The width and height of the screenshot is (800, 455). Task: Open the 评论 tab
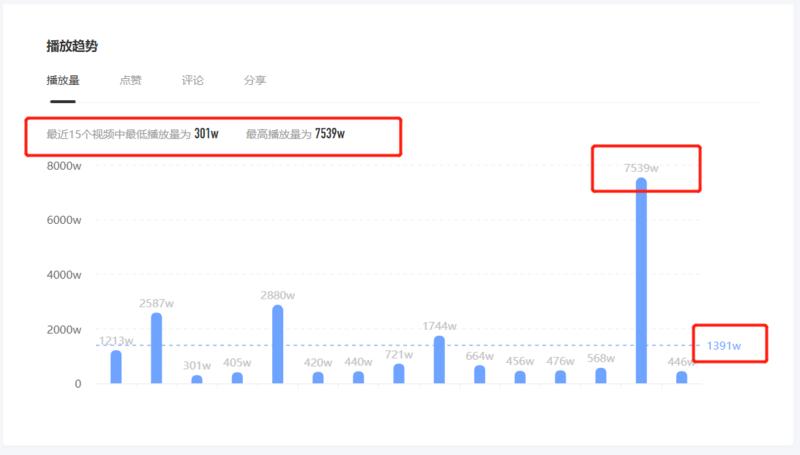click(193, 80)
